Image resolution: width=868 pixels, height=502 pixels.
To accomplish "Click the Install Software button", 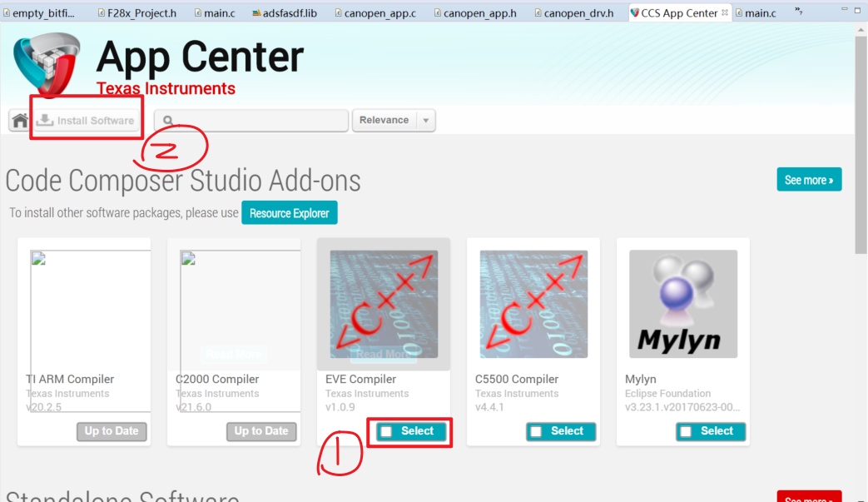I will tap(86, 120).
